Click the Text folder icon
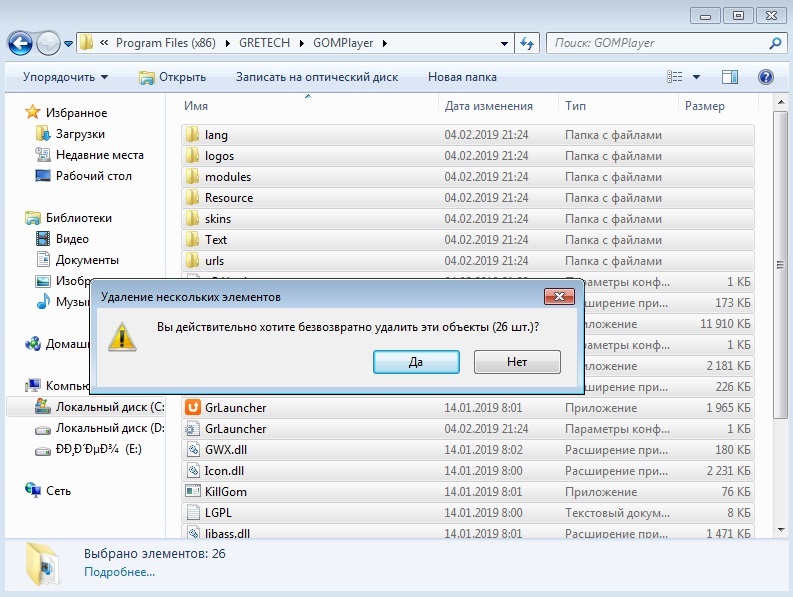This screenshot has height=597, width=793. (192, 239)
